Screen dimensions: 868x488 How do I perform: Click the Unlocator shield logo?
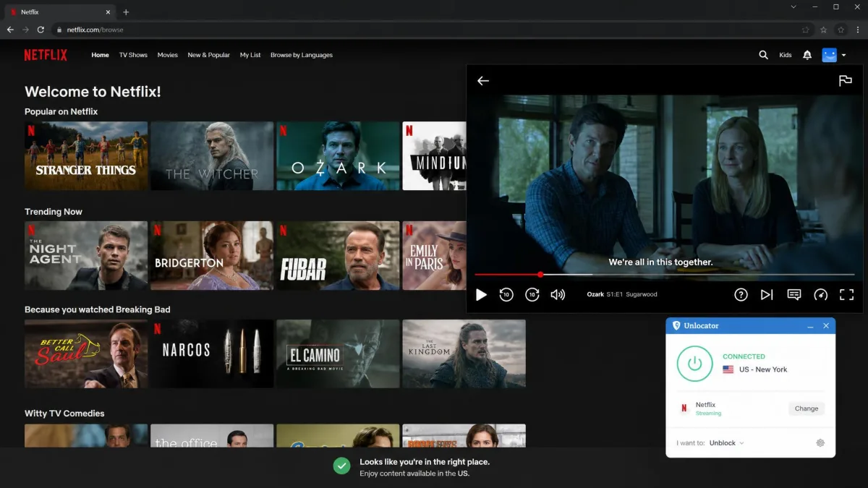pos(676,325)
